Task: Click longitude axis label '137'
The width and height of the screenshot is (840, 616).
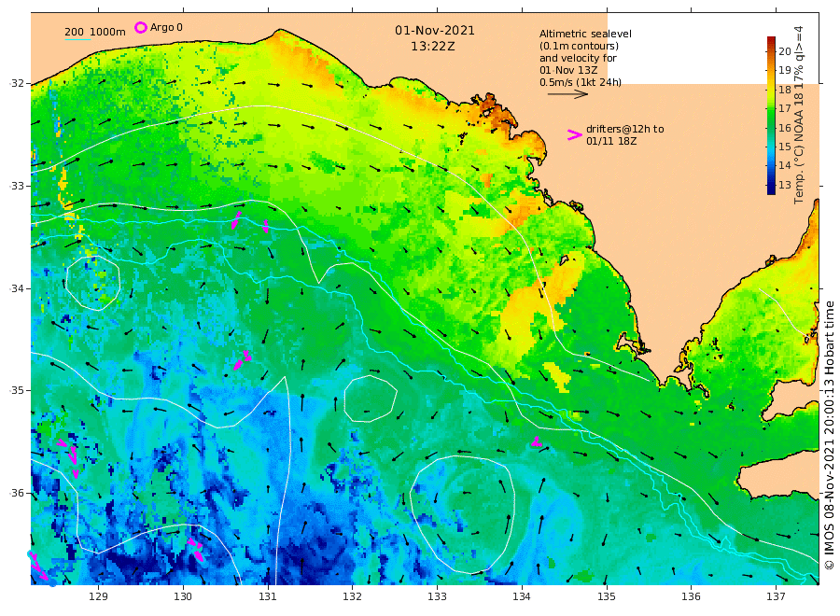Action: click(x=776, y=596)
